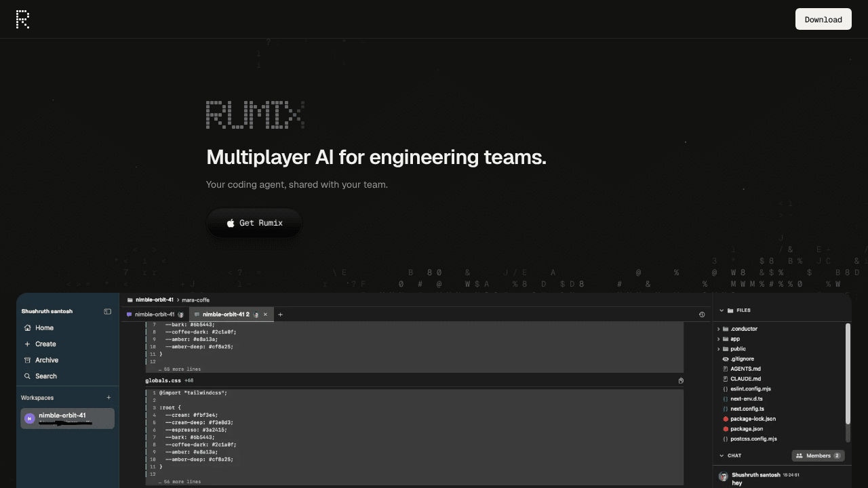The width and height of the screenshot is (868, 488).
Task: Copy globals.css with the clipboard icon
Action: point(681,381)
